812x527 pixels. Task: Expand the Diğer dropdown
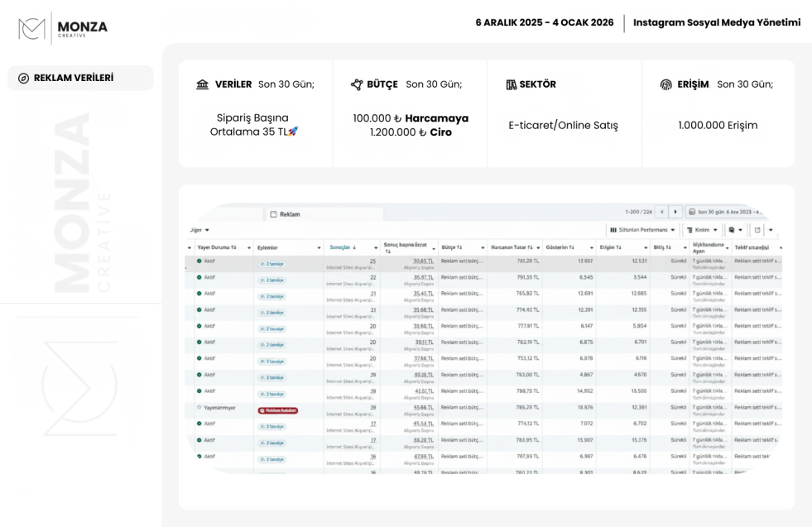[199, 230]
